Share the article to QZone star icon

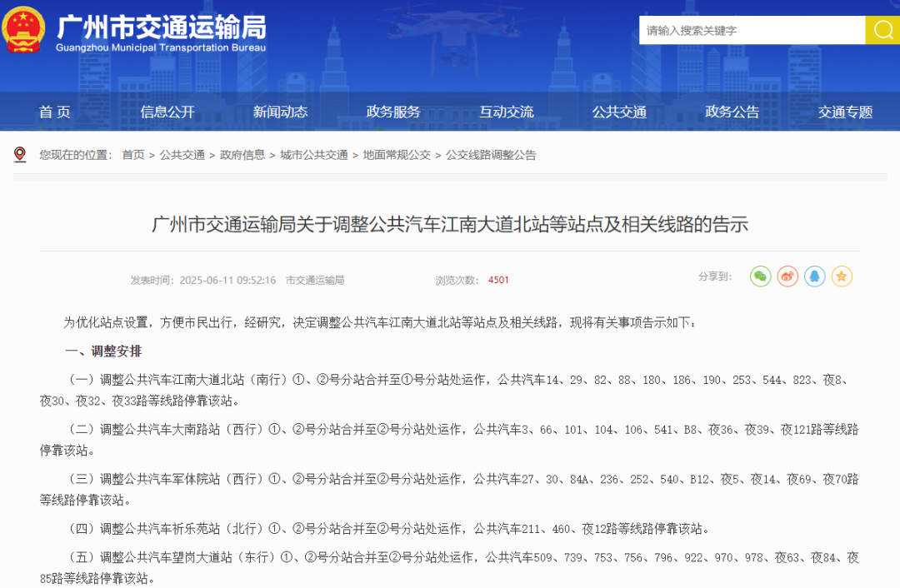tap(842, 277)
